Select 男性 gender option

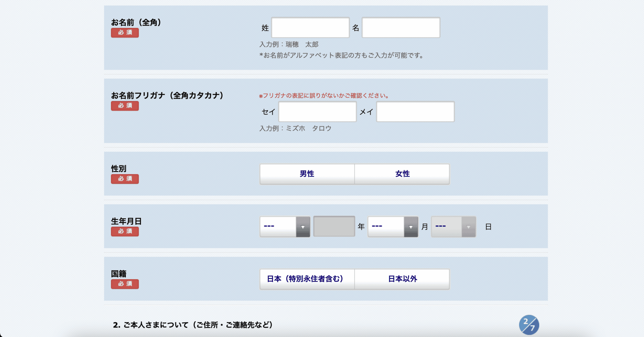coord(307,174)
